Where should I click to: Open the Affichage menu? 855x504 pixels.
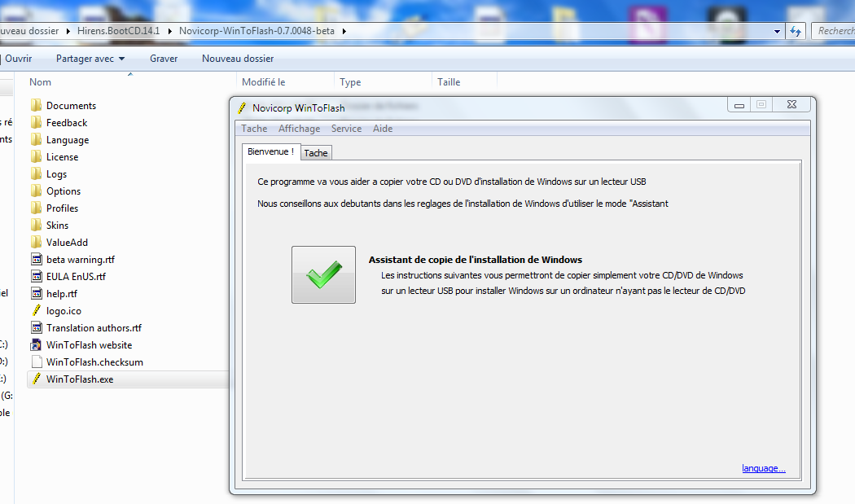299,129
